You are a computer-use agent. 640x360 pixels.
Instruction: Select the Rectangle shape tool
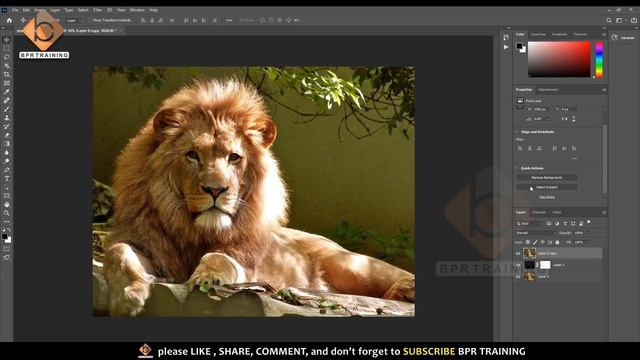[7, 196]
